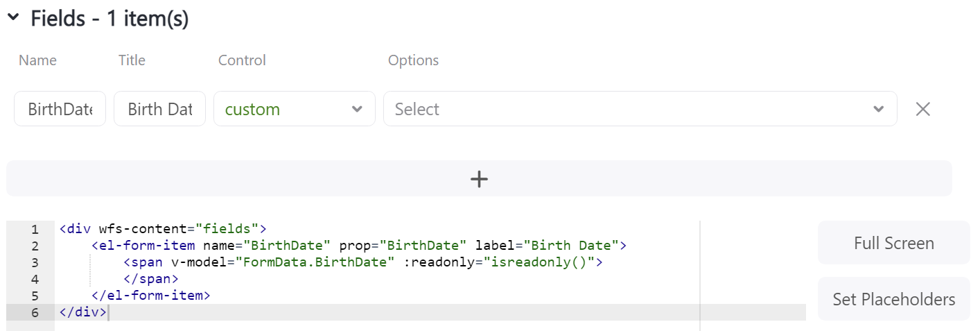Click the el-form-item opening tag line
This screenshot has width=980, height=331.
(x=359, y=245)
